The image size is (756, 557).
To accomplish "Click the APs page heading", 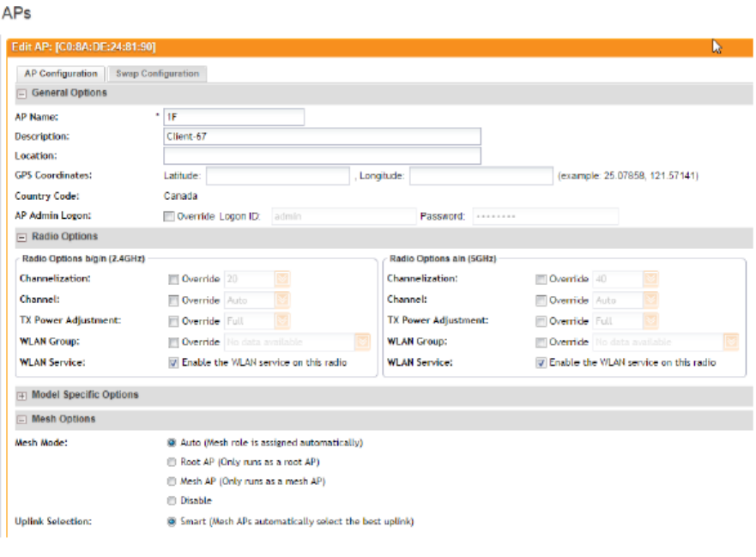I will 16,13.
